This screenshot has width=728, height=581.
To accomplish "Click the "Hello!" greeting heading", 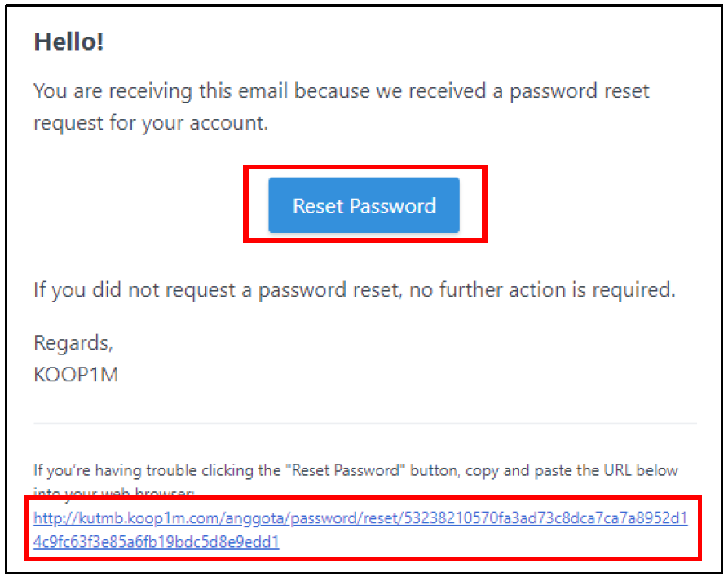I will 68,42.
